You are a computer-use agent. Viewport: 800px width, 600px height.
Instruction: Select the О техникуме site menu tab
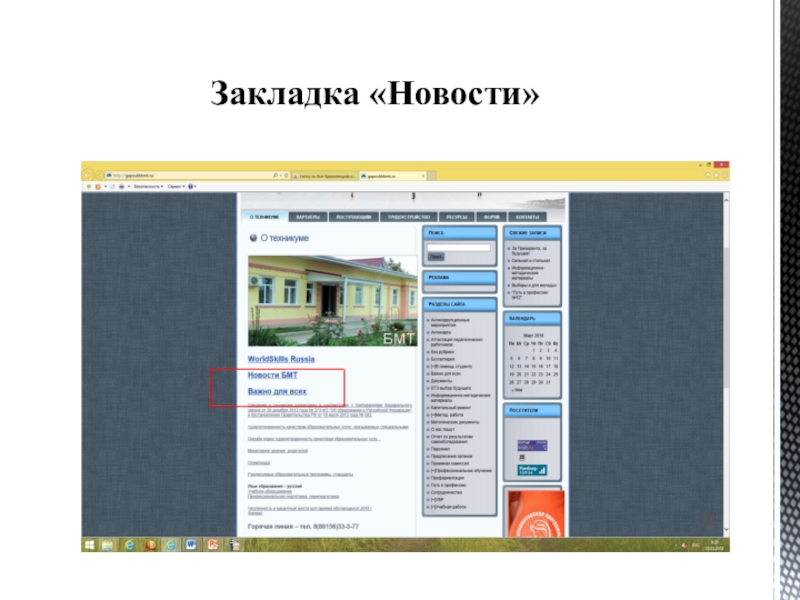(x=264, y=217)
